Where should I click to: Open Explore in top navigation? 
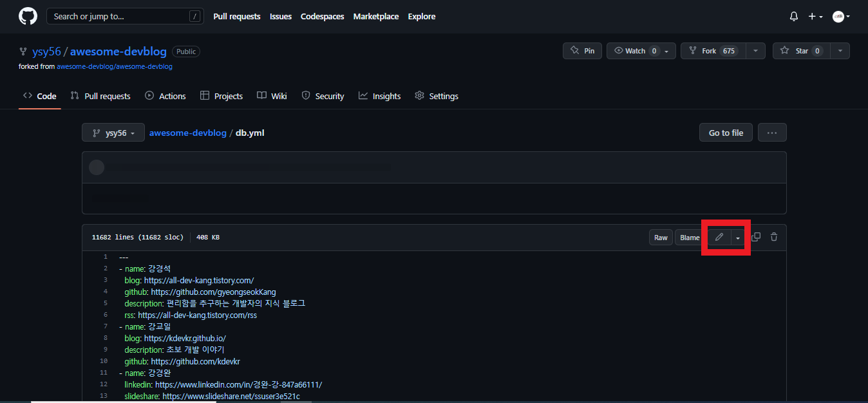[x=422, y=16]
